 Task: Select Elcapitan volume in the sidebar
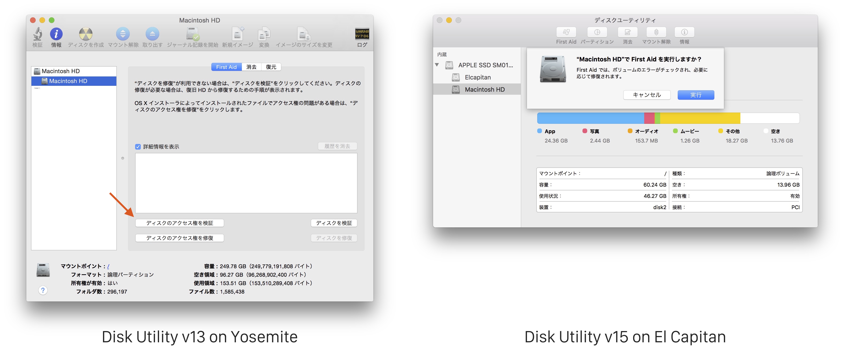click(477, 77)
